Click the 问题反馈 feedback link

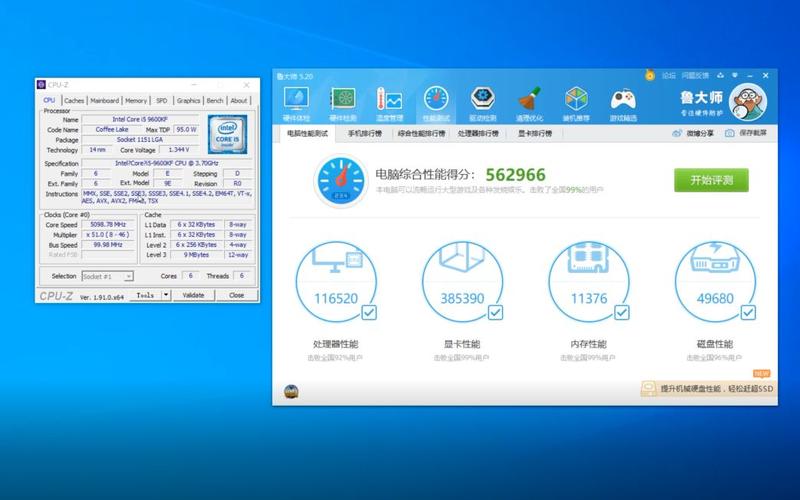(x=695, y=76)
